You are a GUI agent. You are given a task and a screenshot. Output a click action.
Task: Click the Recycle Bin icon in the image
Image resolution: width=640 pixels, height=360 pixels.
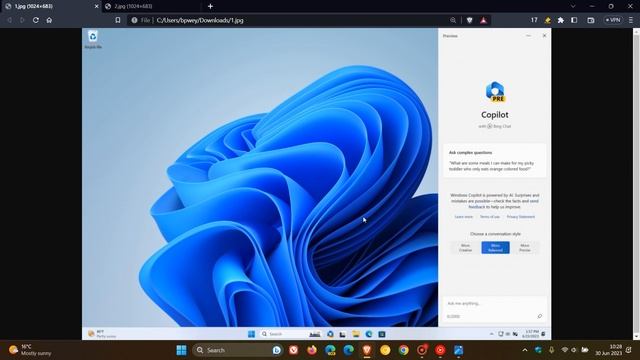(x=93, y=40)
